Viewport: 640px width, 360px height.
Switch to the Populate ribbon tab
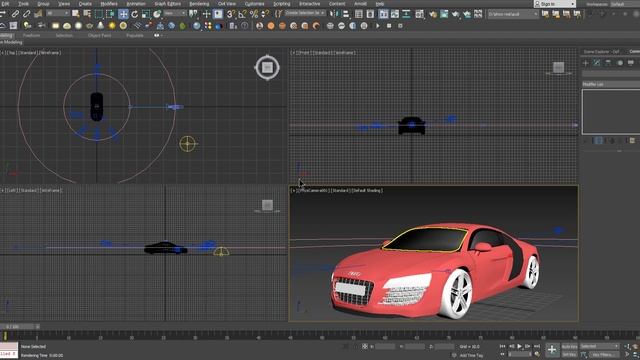135,36
